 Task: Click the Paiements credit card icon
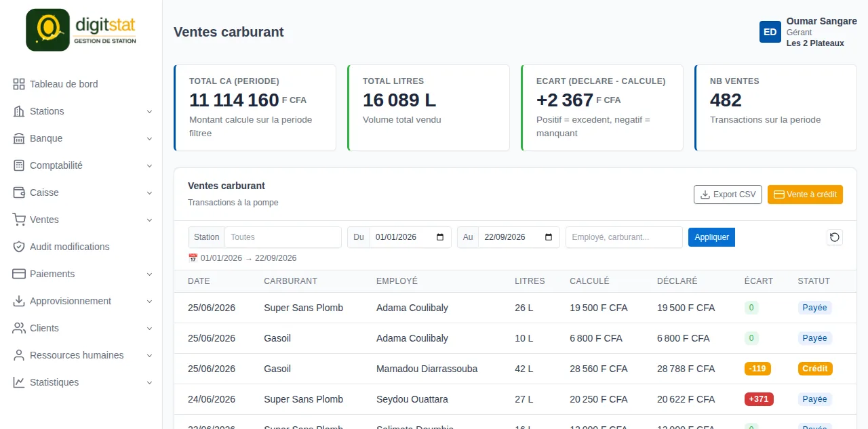tap(19, 274)
